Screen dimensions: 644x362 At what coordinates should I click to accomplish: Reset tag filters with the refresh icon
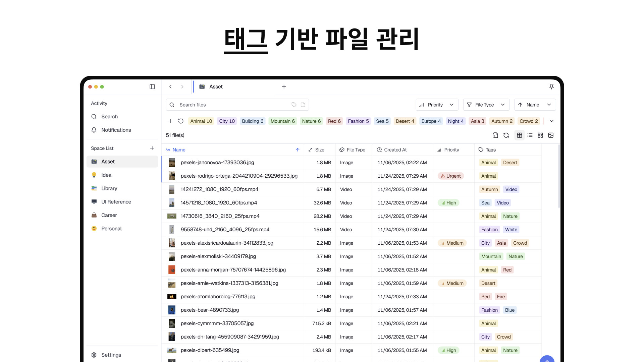coord(181,121)
